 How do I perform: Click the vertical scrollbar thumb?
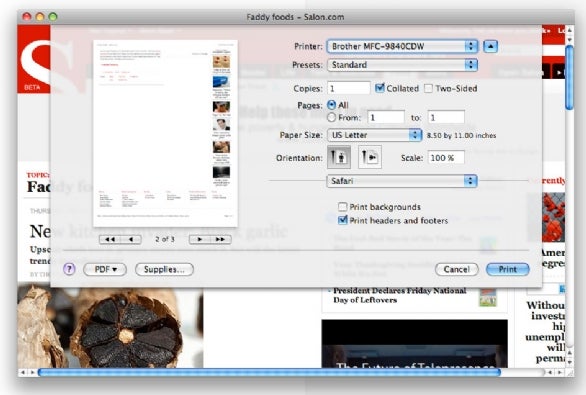point(570,77)
